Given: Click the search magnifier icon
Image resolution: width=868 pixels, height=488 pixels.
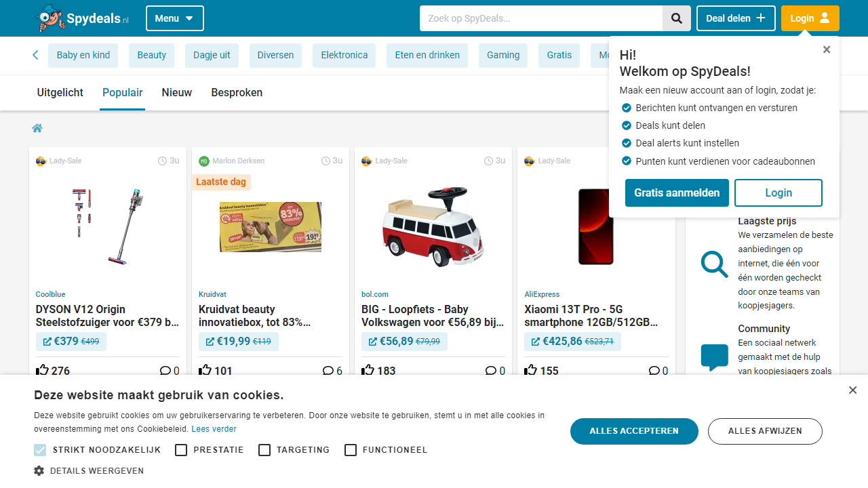Looking at the screenshot, I should (676, 18).
